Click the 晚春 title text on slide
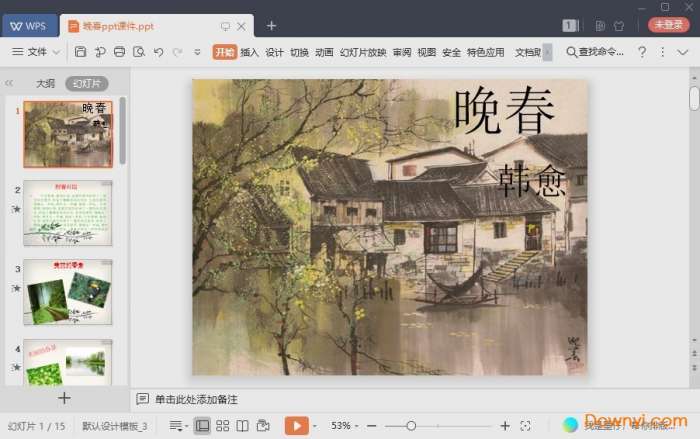Viewport: 700px width, 439px height. 504,110
